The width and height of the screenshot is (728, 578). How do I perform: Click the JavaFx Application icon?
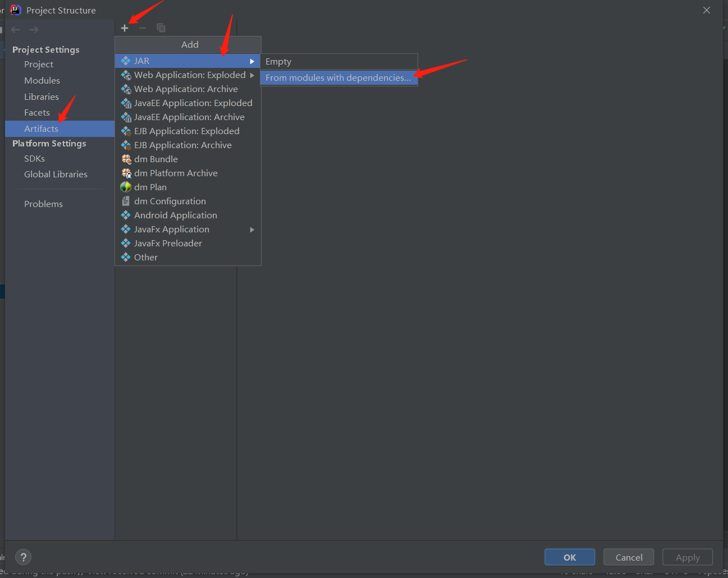pyautogui.click(x=126, y=229)
